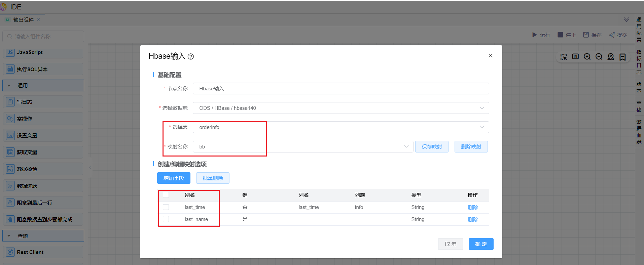Click the 节点名称 input field
644x265 pixels.
point(341,89)
